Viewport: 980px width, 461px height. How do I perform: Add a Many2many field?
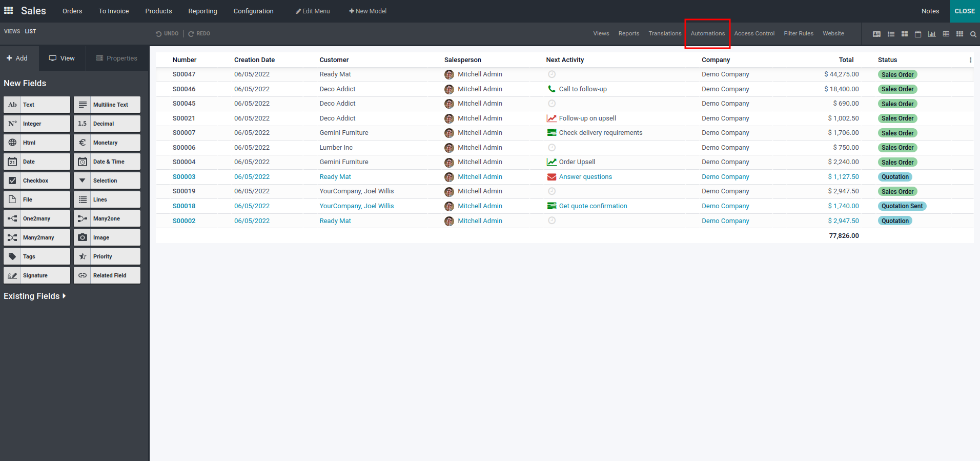point(37,237)
